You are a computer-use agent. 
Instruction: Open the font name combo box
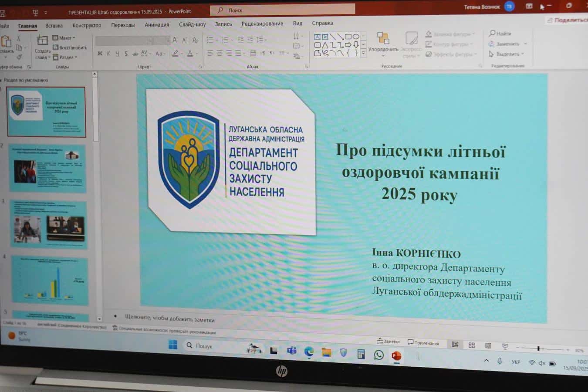tap(124, 41)
